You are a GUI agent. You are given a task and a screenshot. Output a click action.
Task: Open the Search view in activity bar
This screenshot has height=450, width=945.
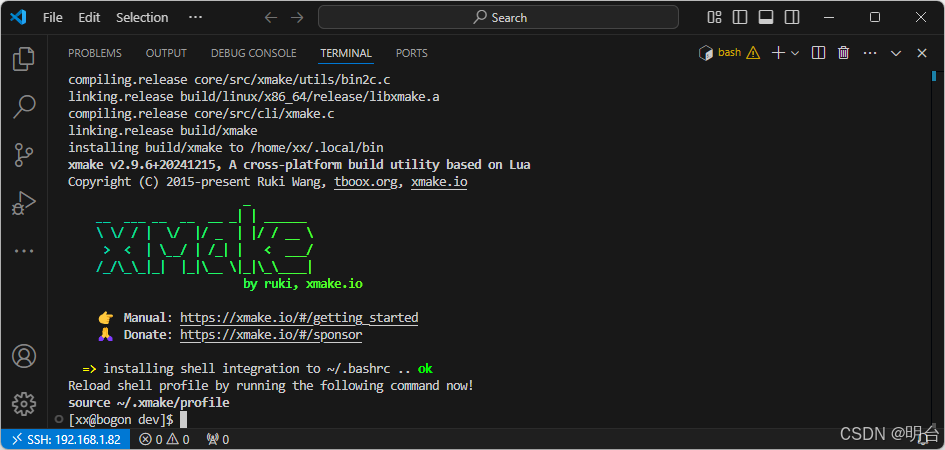coord(24,106)
